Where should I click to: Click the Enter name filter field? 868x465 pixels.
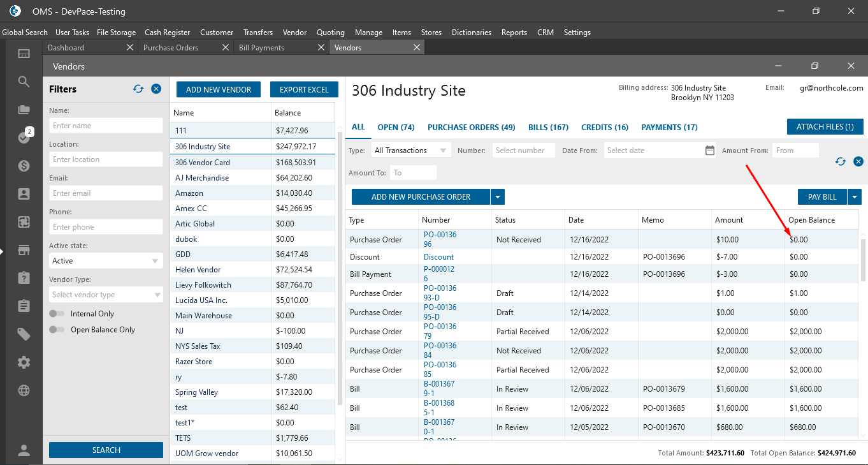pyautogui.click(x=106, y=126)
